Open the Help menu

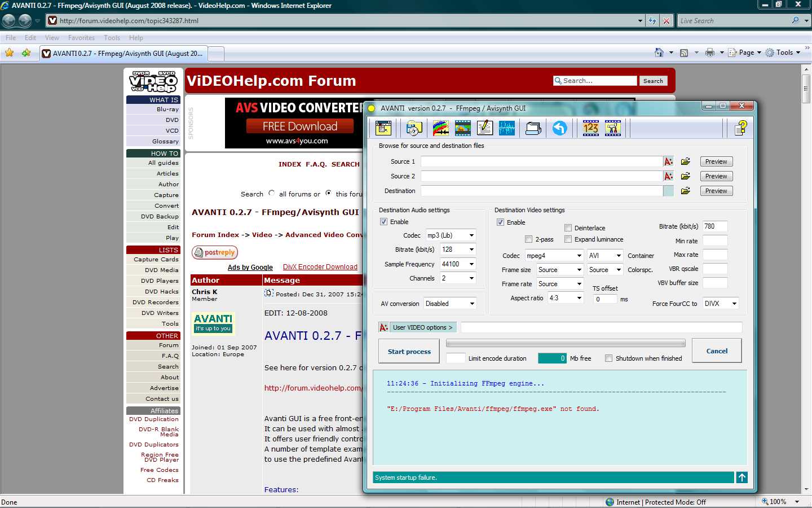(136, 38)
